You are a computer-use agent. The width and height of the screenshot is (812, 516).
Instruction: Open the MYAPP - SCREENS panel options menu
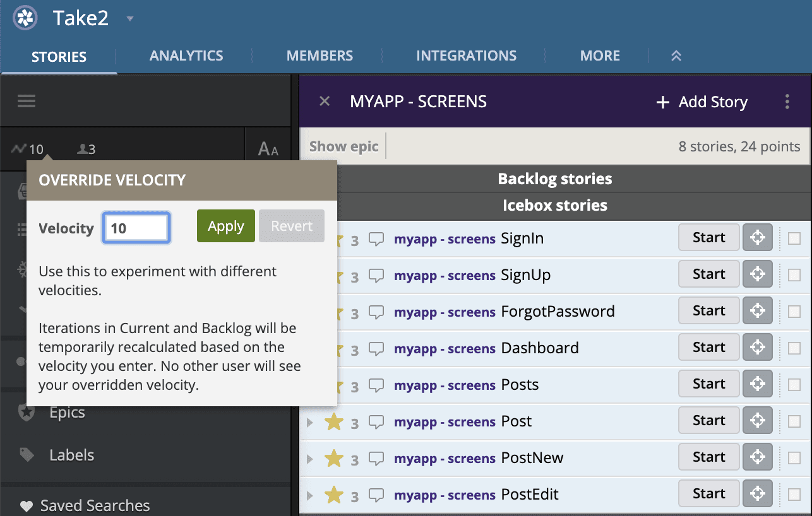(x=787, y=102)
